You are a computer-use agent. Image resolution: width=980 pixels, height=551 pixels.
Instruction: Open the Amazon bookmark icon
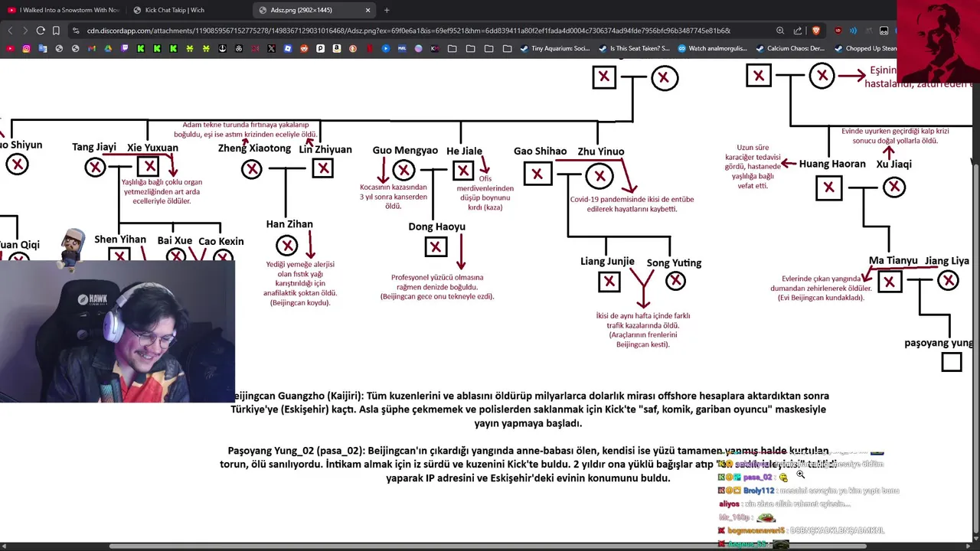(x=336, y=48)
